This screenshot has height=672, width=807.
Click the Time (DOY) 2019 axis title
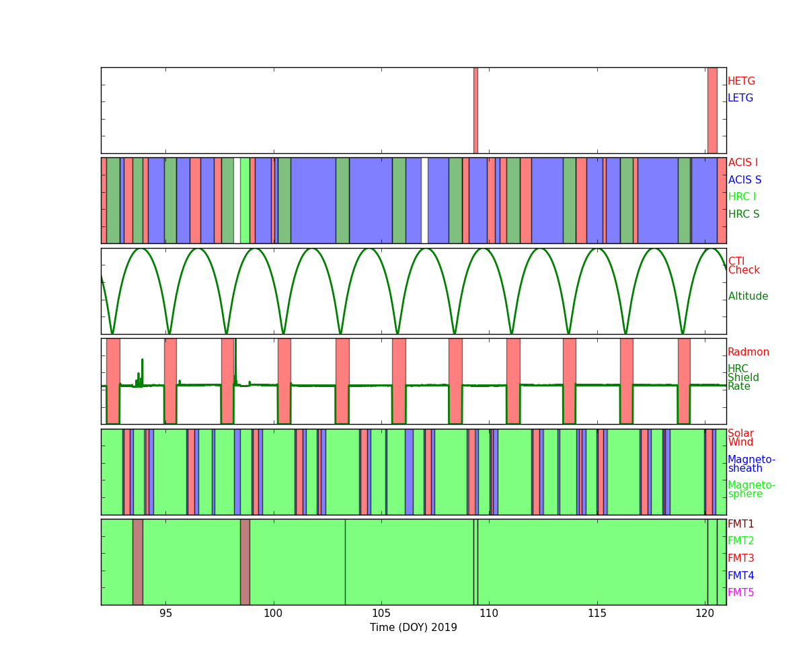pyautogui.click(x=413, y=628)
